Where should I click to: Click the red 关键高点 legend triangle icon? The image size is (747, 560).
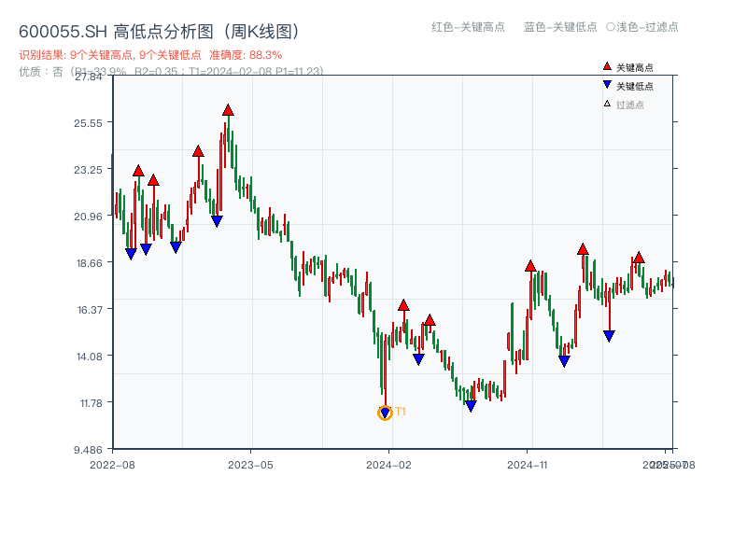click(607, 66)
